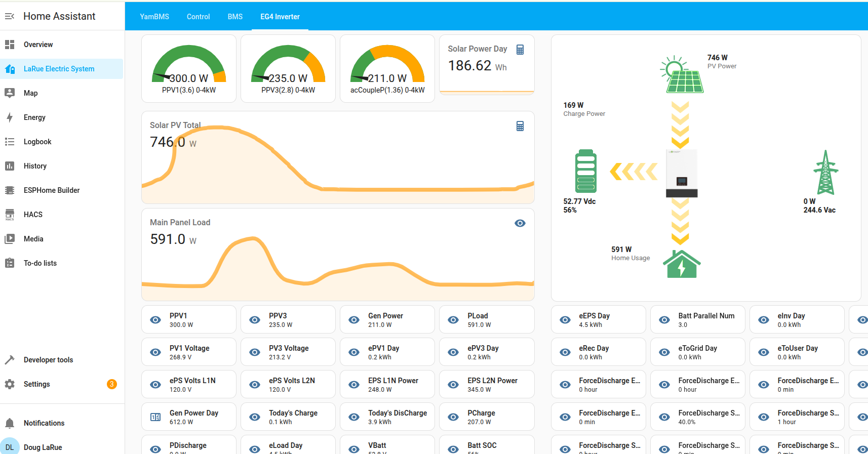
Task: Click the Solar PV Total 746.0 W value
Action: coord(173,142)
